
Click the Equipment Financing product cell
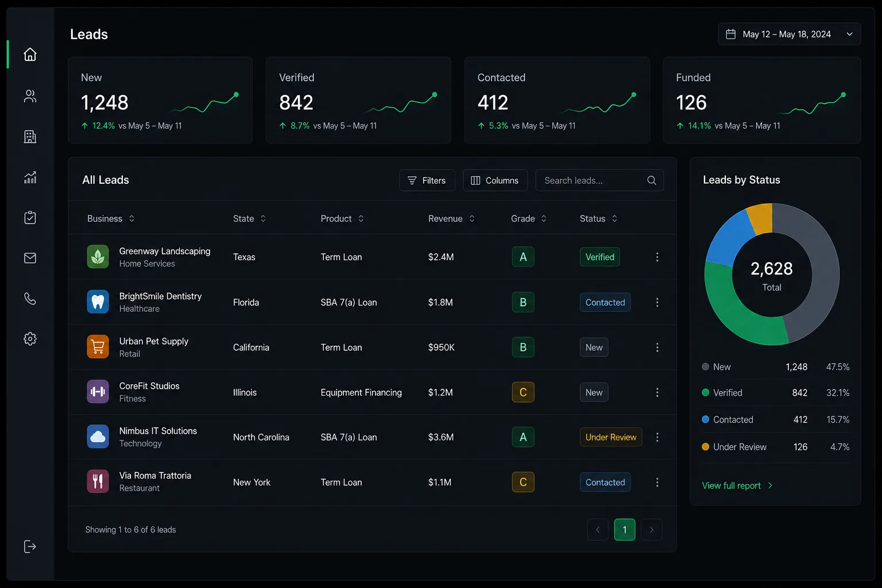(x=361, y=393)
